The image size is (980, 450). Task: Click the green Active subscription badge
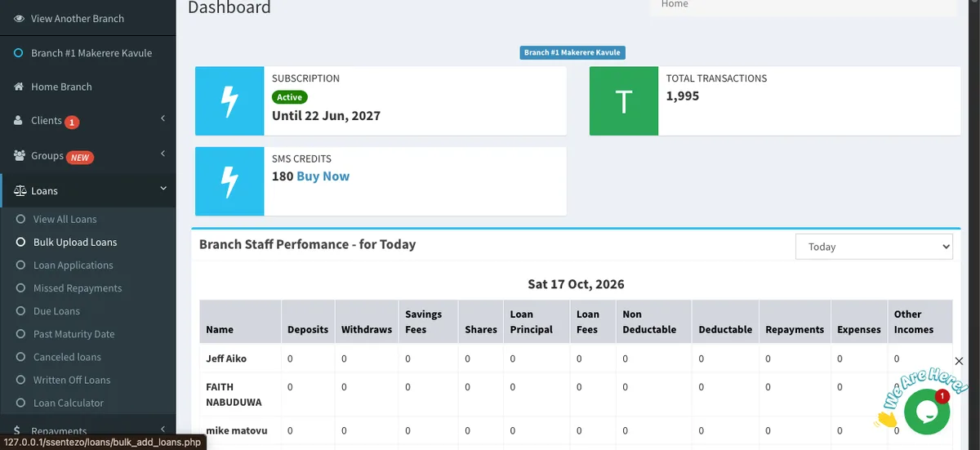tap(289, 97)
